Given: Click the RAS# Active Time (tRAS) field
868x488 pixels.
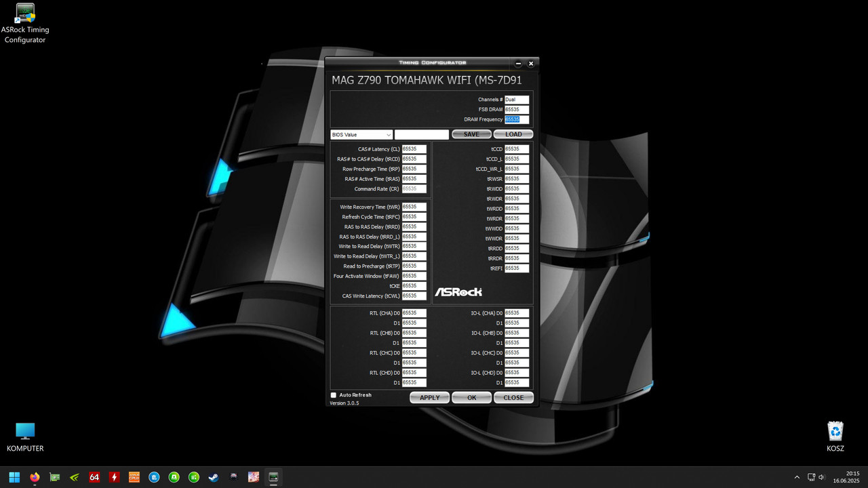Looking at the screenshot, I should [x=414, y=179].
